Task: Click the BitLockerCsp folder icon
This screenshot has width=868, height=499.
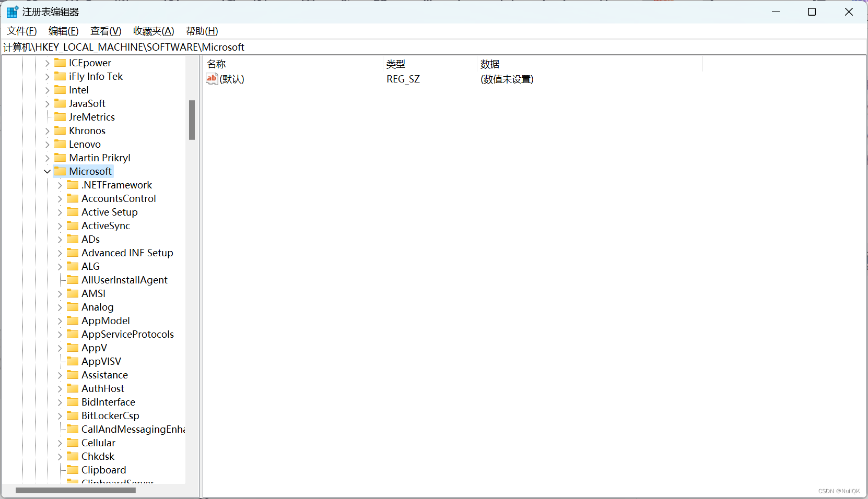Action: point(73,415)
